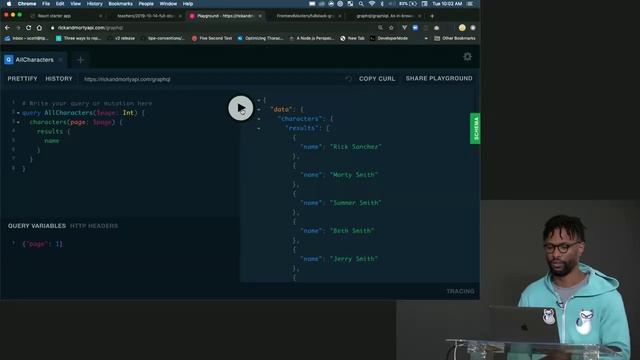This screenshot has width=640, height=360.
Task: Open a new Chrome tab with plus
Action: click(432, 16)
